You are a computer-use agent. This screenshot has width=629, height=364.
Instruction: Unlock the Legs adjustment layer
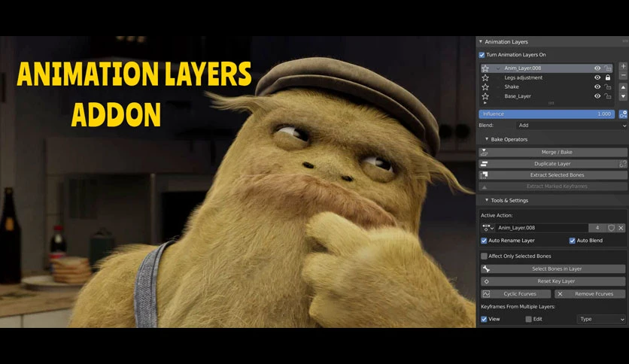(608, 77)
